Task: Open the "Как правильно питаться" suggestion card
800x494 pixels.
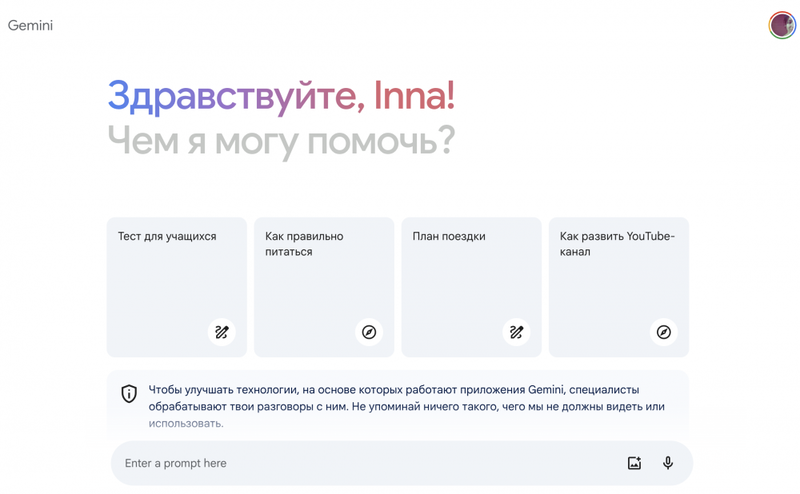Action: (x=324, y=287)
